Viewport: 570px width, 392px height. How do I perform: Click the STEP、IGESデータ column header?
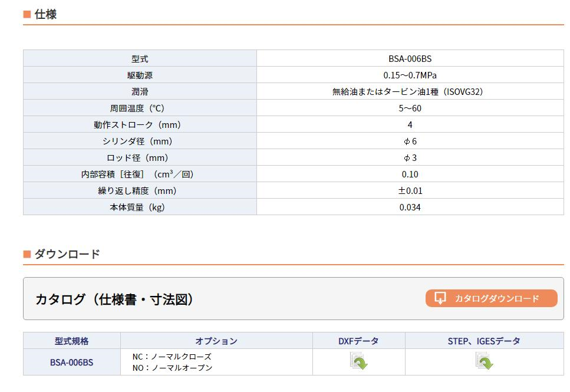(485, 341)
